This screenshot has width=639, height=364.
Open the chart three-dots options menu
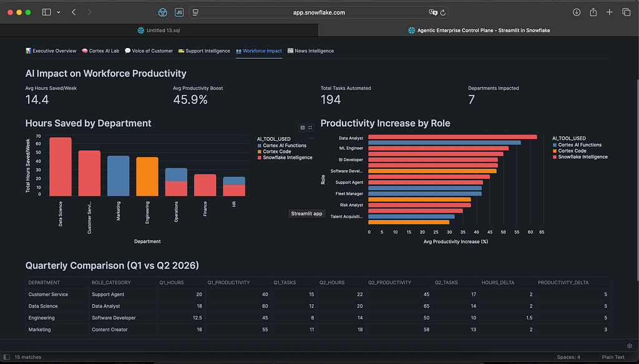311,138
